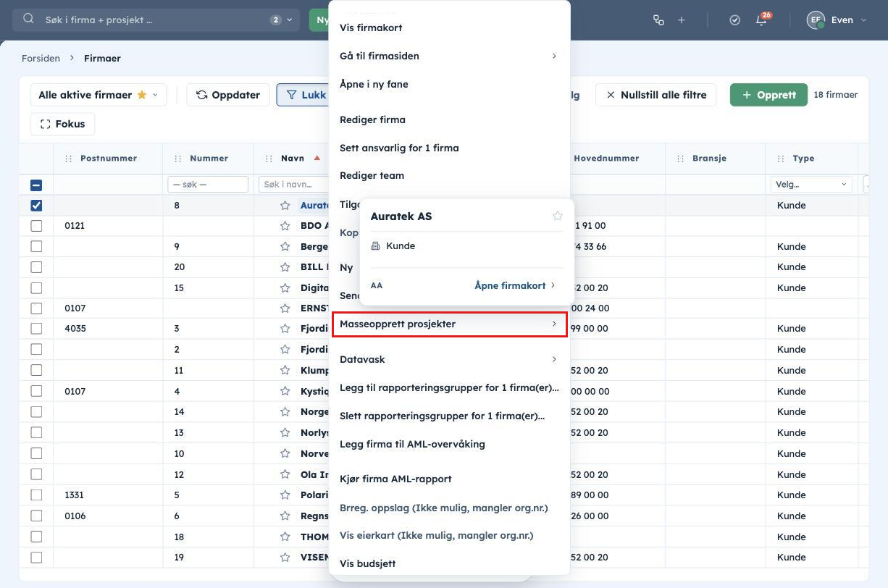Click Nullstill alle filtre button
Image resolution: width=888 pixels, height=588 pixels.
tap(656, 95)
